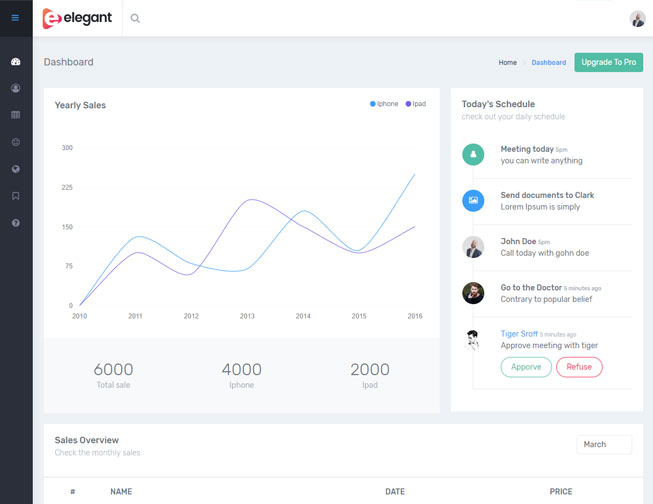This screenshot has width=653, height=504.
Task: Toggle the Iphone series in chart legend
Action: pyautogui.click(x=385, y=104)
